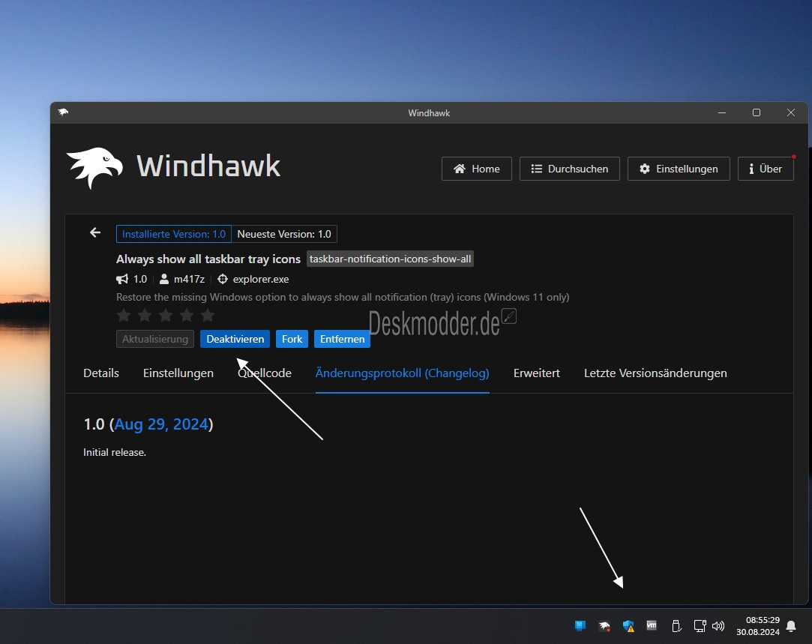
Task: Rate the mod one star
Action: [x=124, y=315]
